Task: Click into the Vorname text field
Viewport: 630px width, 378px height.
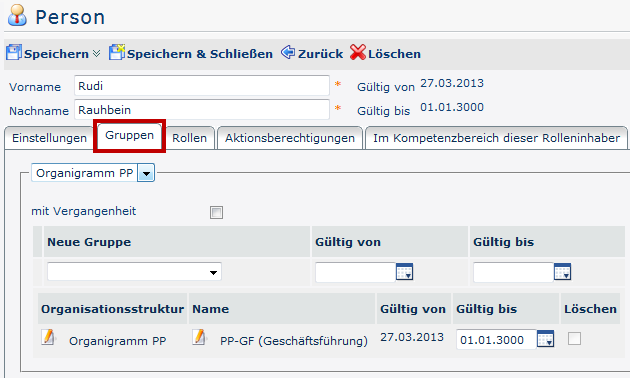Action: (202, 86)
